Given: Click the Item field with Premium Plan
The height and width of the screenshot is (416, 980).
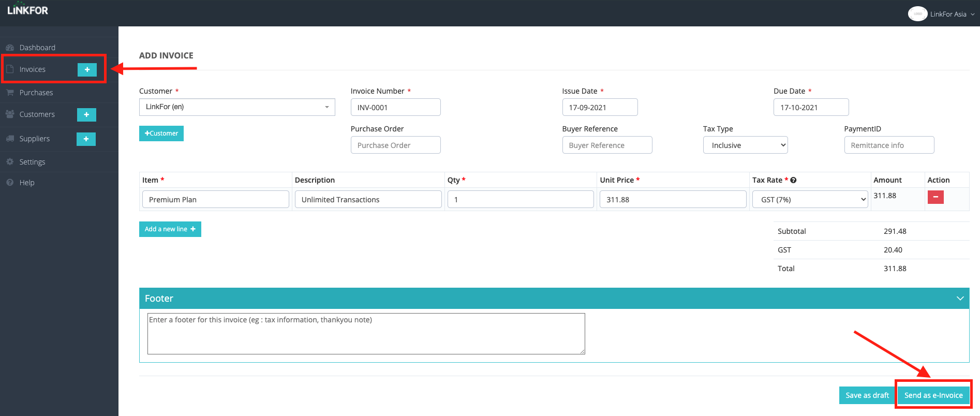Looking at the screenshot, I should [216, 199].
